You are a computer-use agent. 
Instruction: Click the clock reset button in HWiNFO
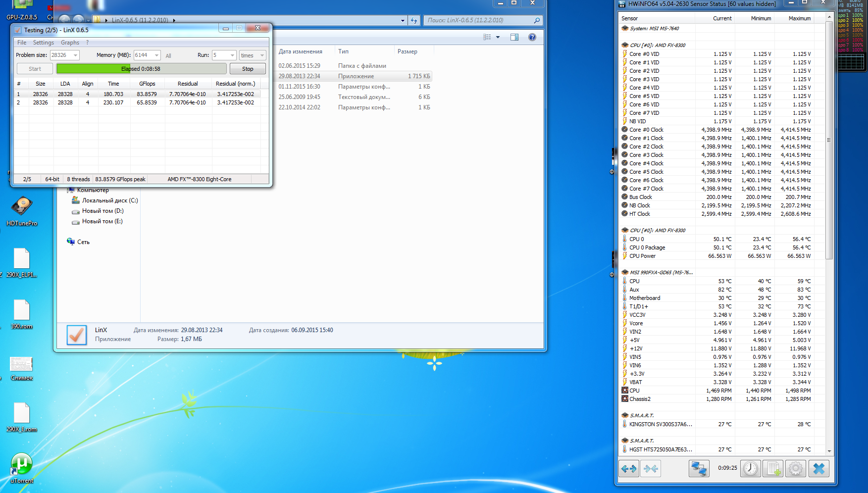tap(751, 468)
